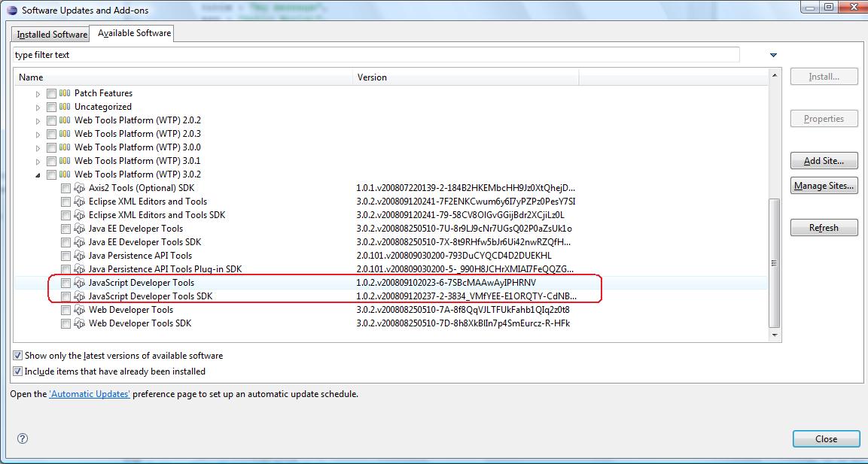Check the JavaScript Developer Tools checkbox
868x464 pixels.
click(x=66, y=283)
